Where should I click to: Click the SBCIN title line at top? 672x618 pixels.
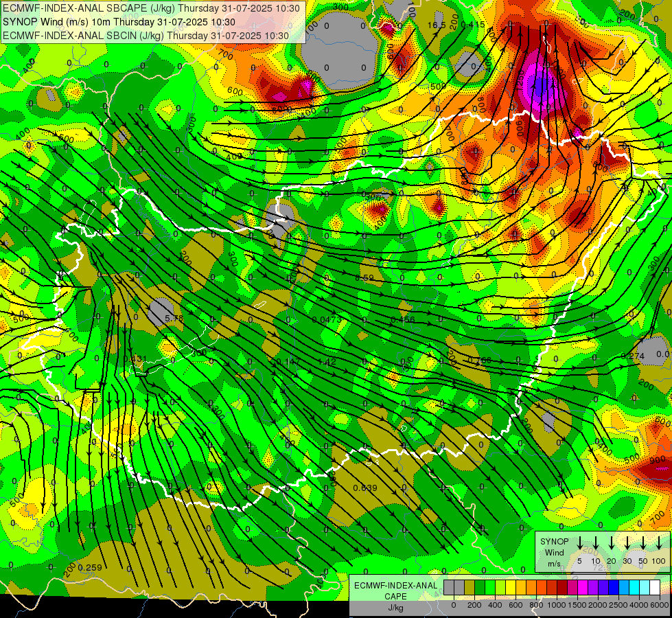tap(146, 36)
